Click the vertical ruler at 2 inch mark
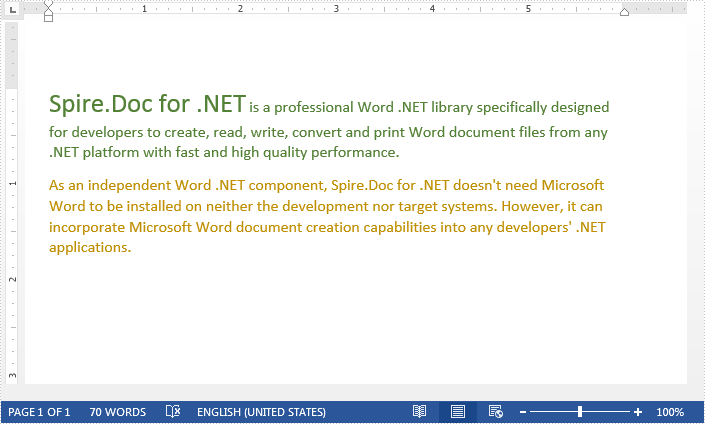705x424 pixels. (12, 279)
